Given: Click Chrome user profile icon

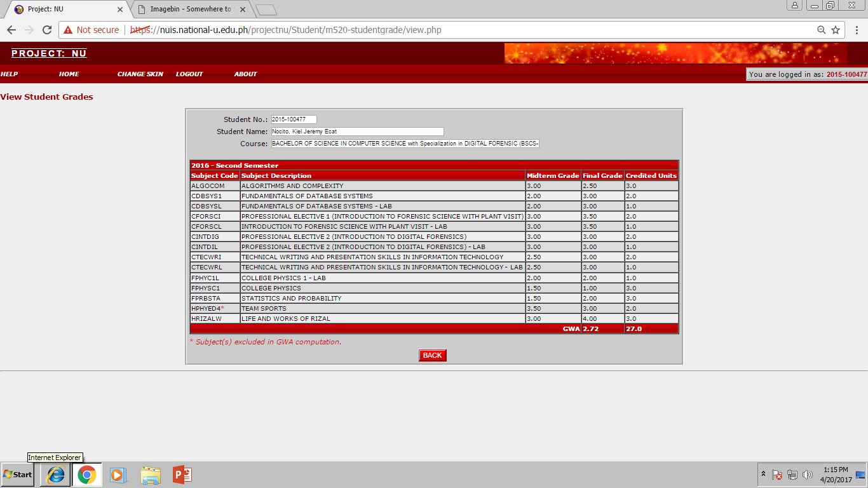Looking at the screenshot, I should coord(795,5).
